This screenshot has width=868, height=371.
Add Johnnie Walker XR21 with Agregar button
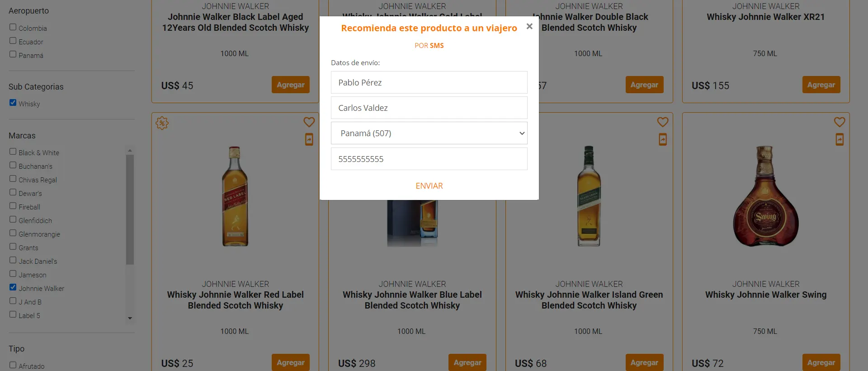pyautogui.click(x=821, y=85)
